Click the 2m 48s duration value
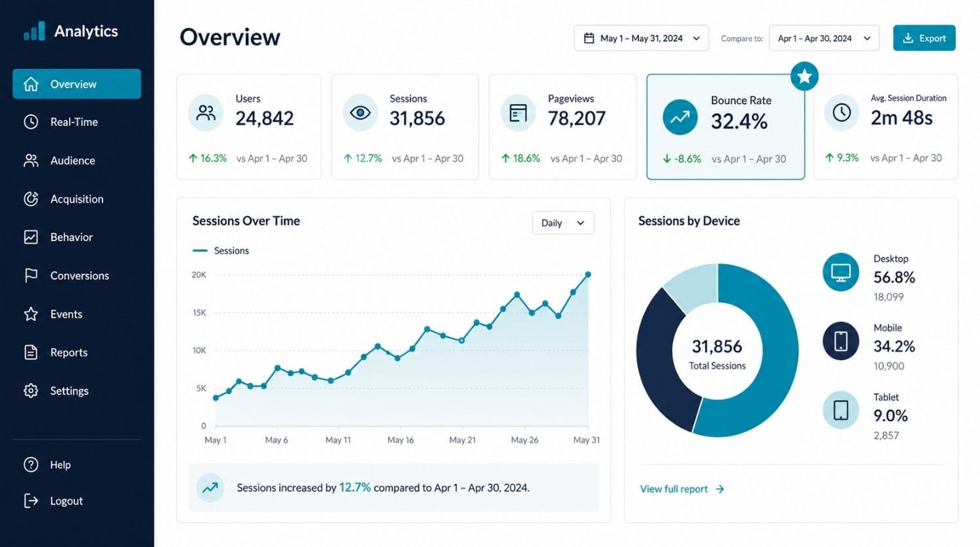This screenshot has width=980, height=547. (902, 118)
